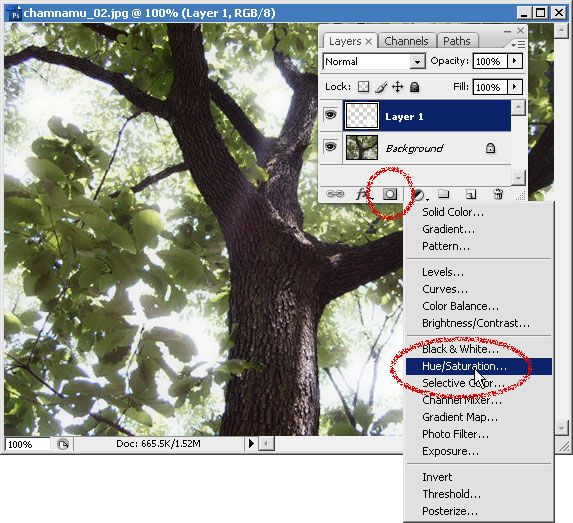Close the Layers panel
The height and width of the screenshot is (523, 573).
pyautogui.click(x=520, y=31)
